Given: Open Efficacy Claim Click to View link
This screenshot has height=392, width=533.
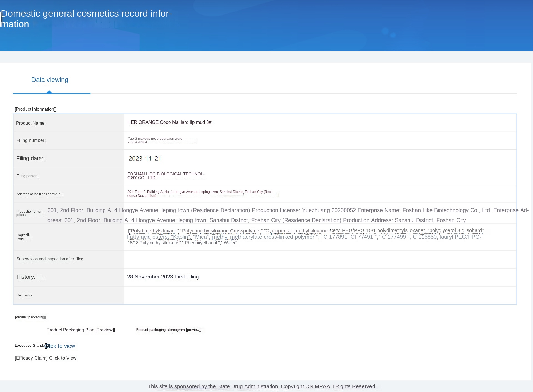Looking at the screenshot, I should [62, 358].
